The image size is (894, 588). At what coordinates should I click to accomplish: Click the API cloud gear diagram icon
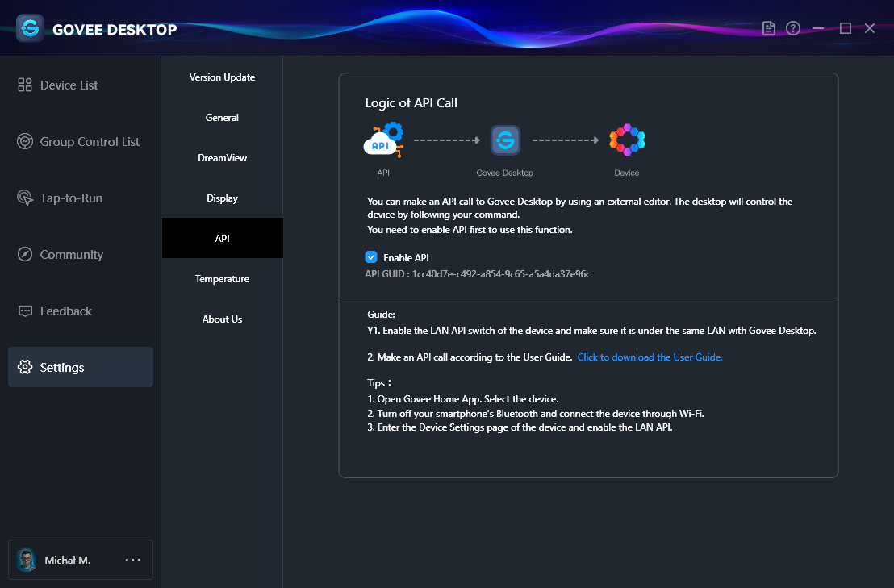pyautogui.click(x=384, y=140)
